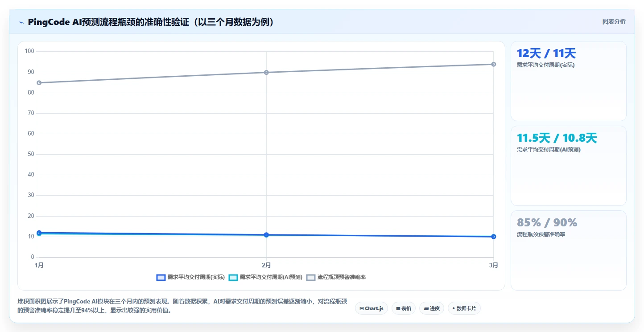The image size is (644, 332).
Task: Click the gray legend swatch for 预警准确率
Action: coord(311,277)
